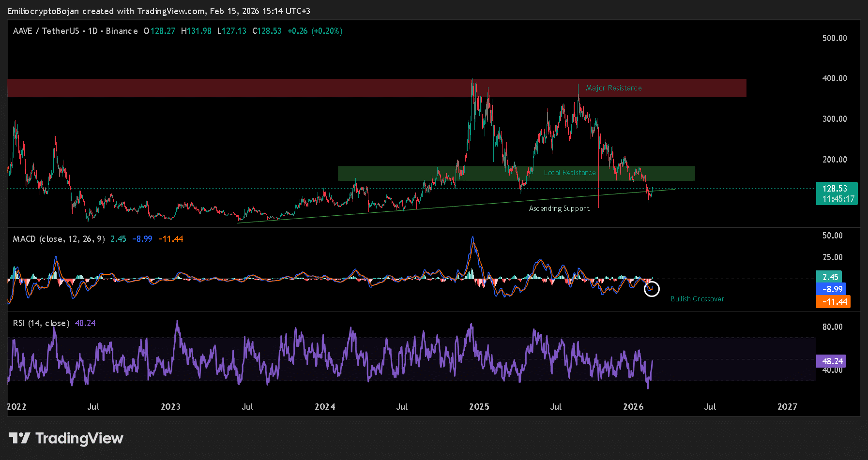Click the current price tag 128.53 on the price axis
Viewport: 868px width, 460px height.
point(835,189)
